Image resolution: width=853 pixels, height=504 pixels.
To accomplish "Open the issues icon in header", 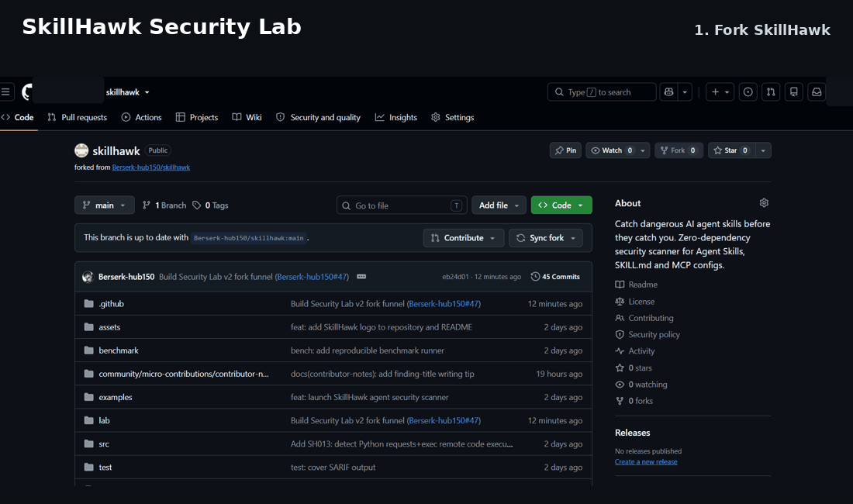I will click(748, 92).
